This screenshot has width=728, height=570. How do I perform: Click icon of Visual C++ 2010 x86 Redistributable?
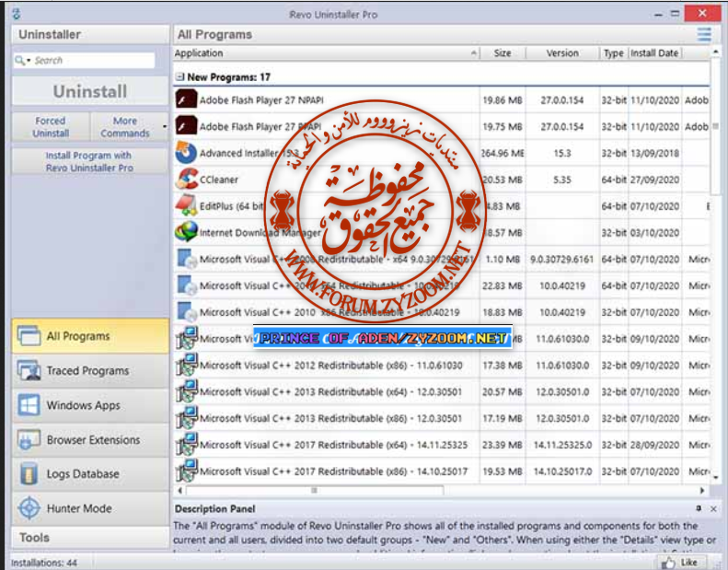pos(187,312)
